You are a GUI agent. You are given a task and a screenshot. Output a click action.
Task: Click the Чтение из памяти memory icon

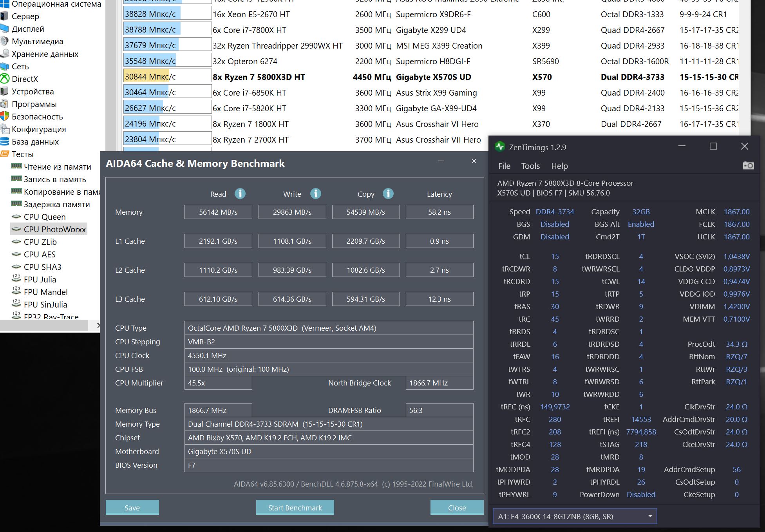coord(16,166)
